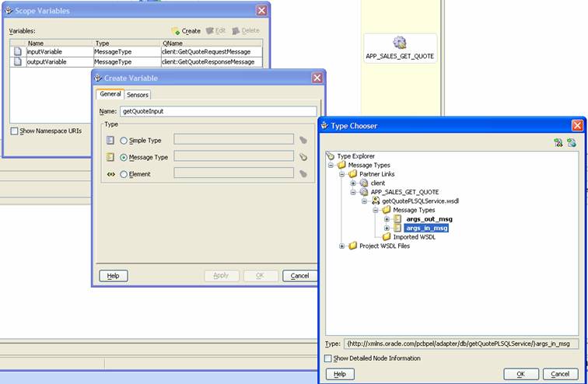Cancel the Create Variable dialog
The width and height of the screenshot is (588, 384).
point(300,275)
